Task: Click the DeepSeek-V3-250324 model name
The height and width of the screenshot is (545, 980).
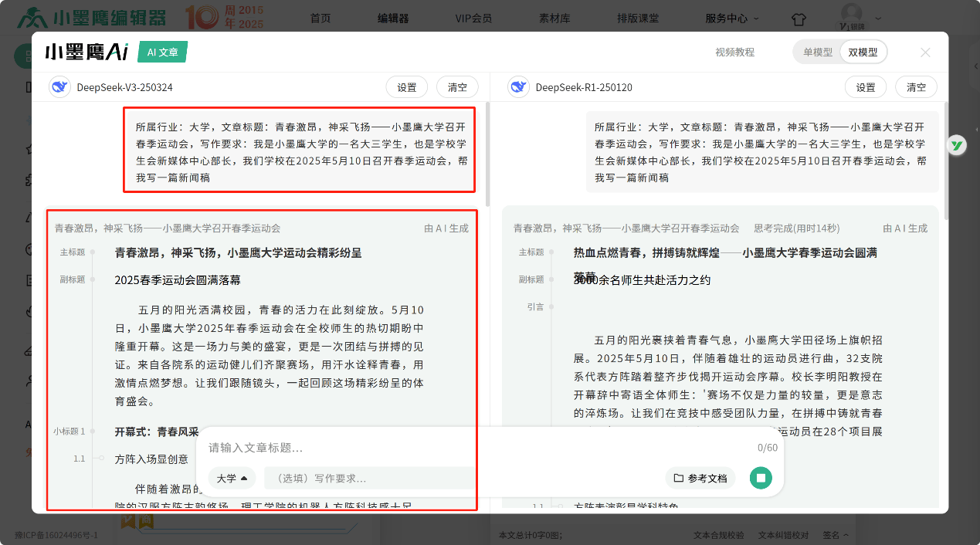Action: [124, 87]
